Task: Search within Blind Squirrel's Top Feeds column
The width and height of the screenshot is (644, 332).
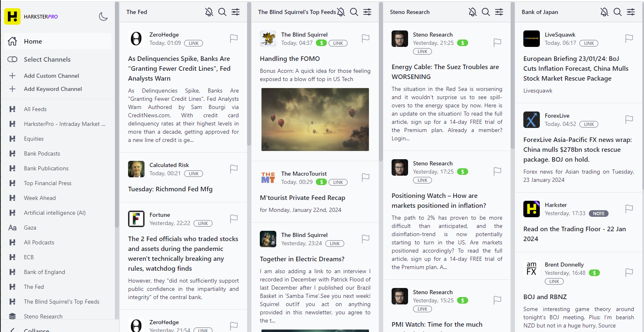Action: (354, 12)
